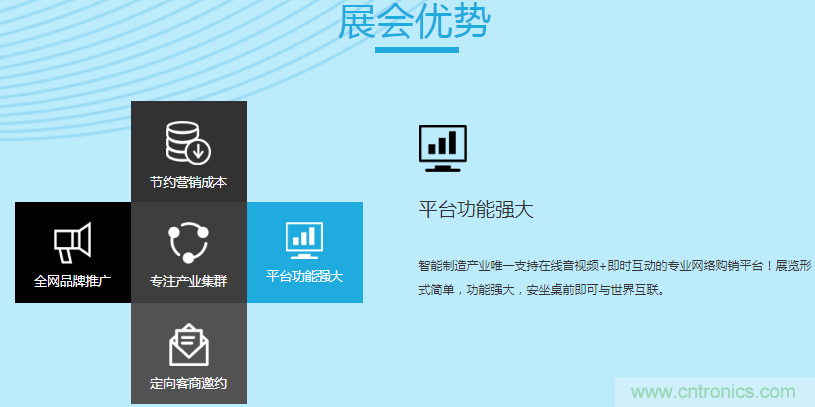Select the 全网品牌推广 tile label

click(x=72, y=281)
